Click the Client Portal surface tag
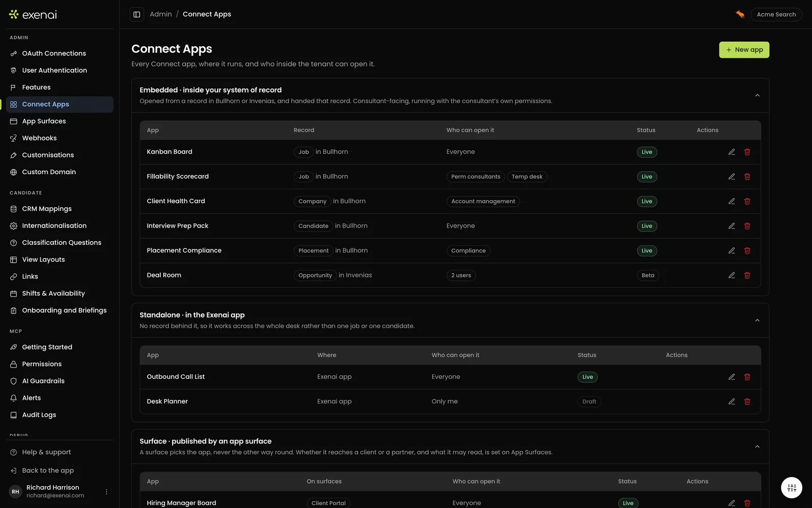The width and height of the screenshot is (812, 508). [328, 503]
